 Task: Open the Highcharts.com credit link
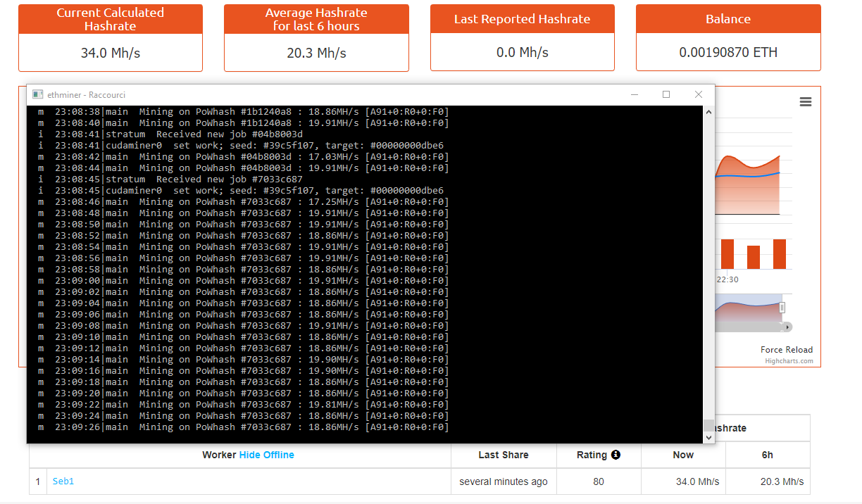(789, 361)
